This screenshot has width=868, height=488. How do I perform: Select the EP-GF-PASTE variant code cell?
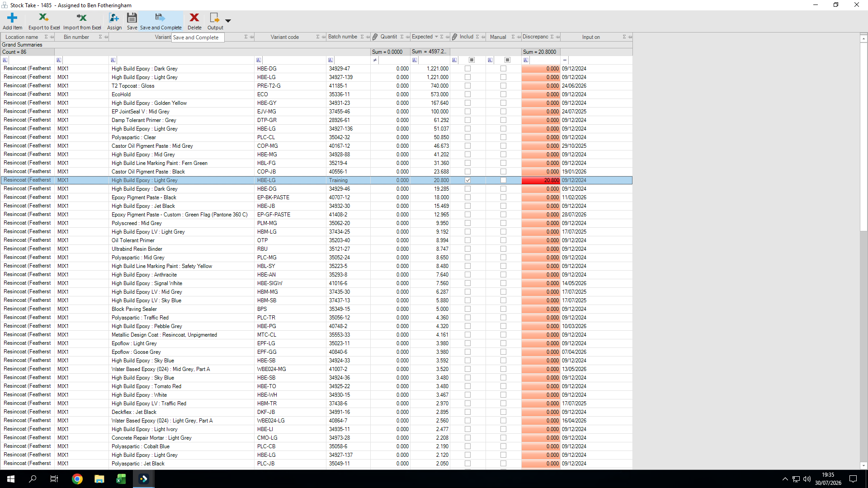click(291, 215)
